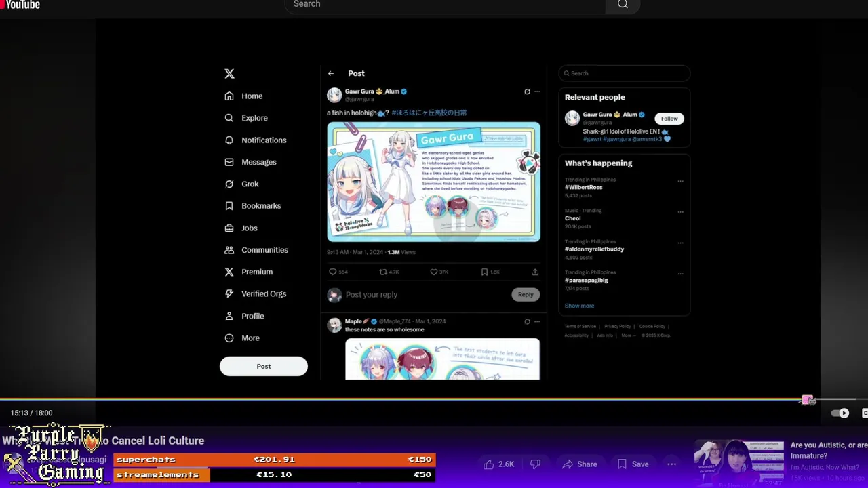Open the image in Maple's reply

pos(442,359)
